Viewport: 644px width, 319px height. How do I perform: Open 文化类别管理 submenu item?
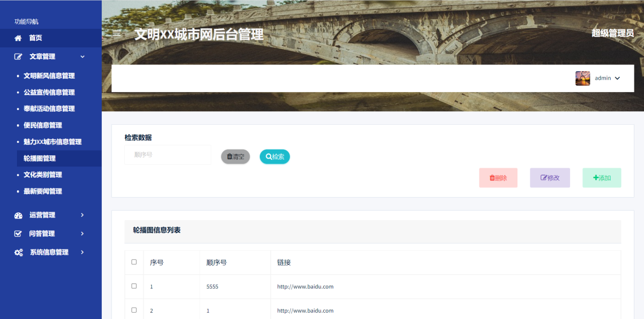[43, 175]
